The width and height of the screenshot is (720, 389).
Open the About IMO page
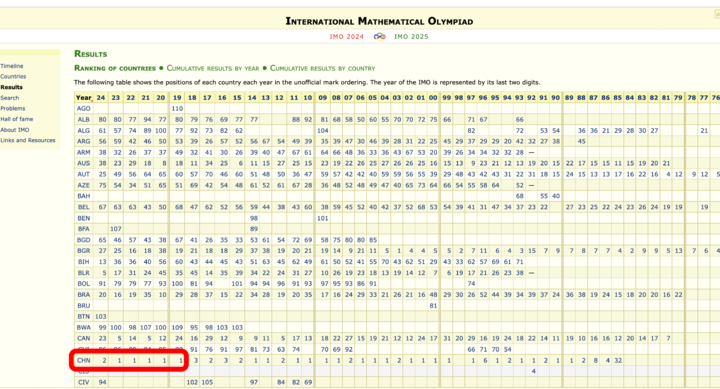[x=15, y=130]
